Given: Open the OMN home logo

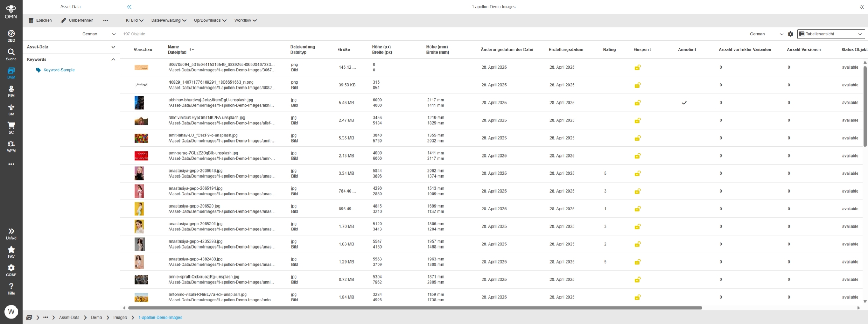Looking at the screenshot, I should click(x=11, y=11).
